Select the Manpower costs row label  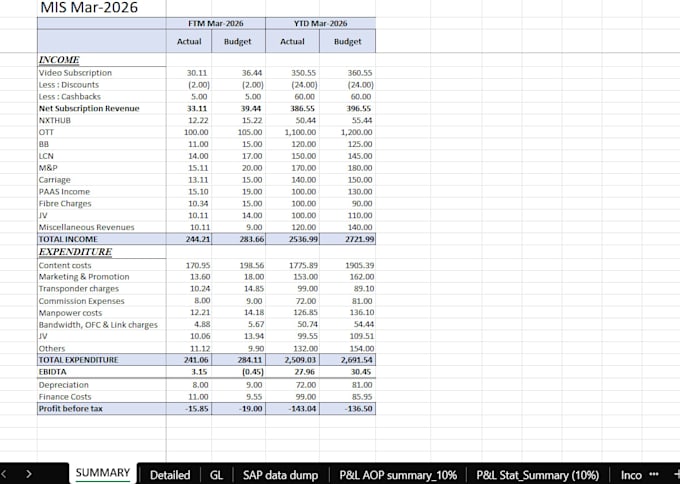point(70,313)
